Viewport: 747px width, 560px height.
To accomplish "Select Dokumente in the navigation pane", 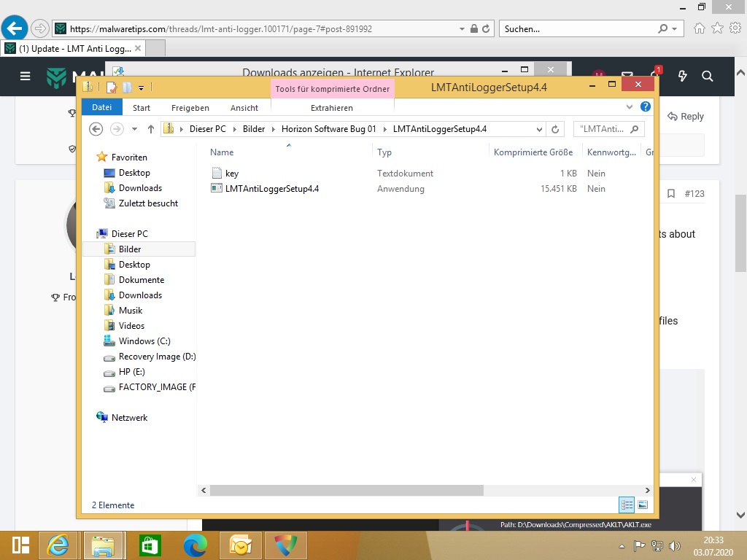I will (x=141, y=280).
